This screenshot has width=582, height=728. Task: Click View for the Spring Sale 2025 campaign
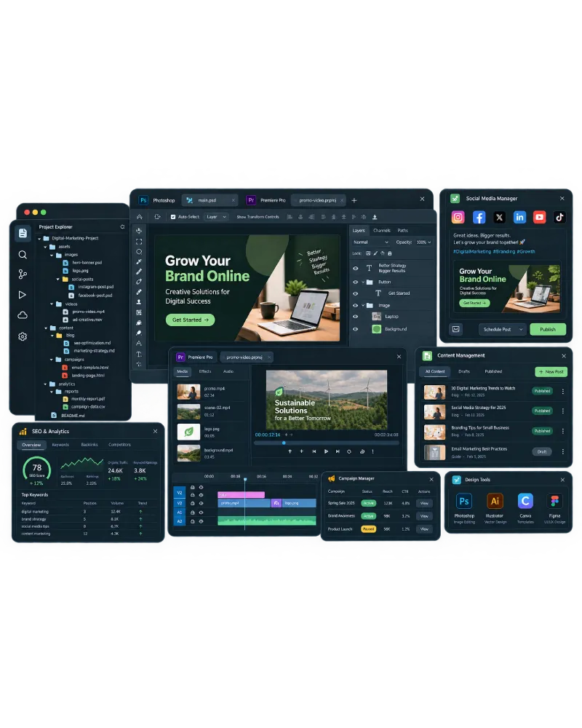(424, 503)
